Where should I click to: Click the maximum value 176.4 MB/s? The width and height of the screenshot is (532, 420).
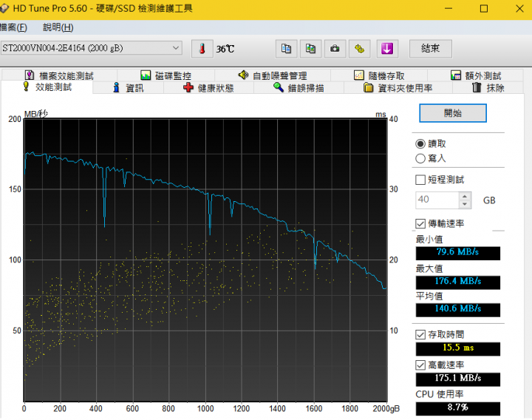tap(457, 282)
